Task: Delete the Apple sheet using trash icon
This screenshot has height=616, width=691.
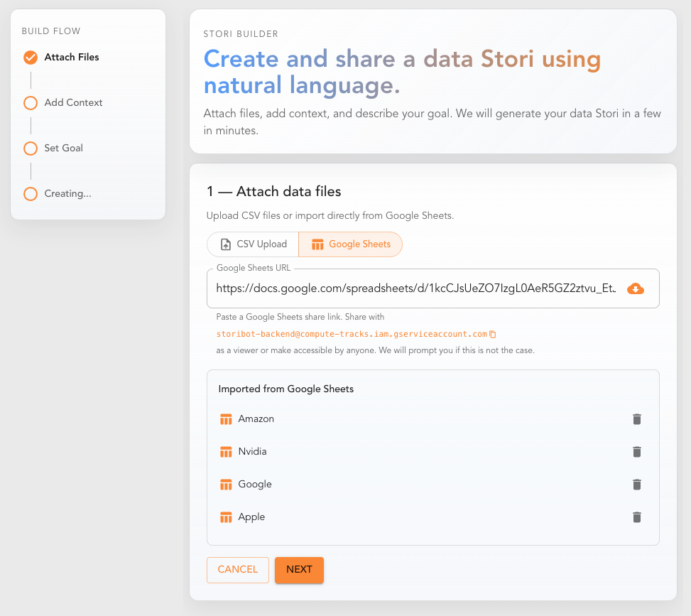Action: click(637, 517)
